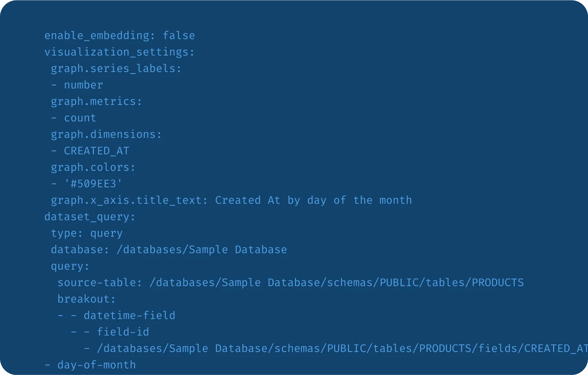The width and height of the screenshot is (588, 375).
Task: Click the enable_embedding: false line
Action: (x=120, y=36)
